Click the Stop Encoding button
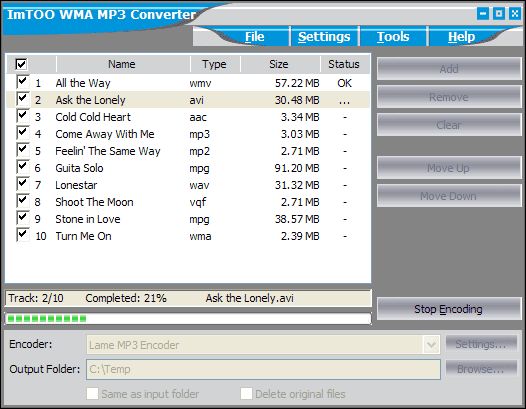The image size is (526, 409). coord(449,309)
